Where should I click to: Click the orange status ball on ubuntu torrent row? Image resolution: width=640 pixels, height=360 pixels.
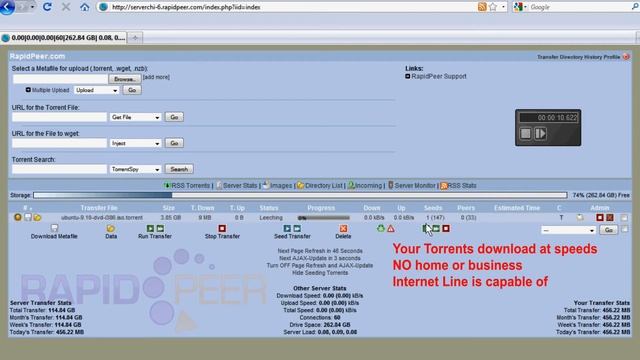(18, 217)
